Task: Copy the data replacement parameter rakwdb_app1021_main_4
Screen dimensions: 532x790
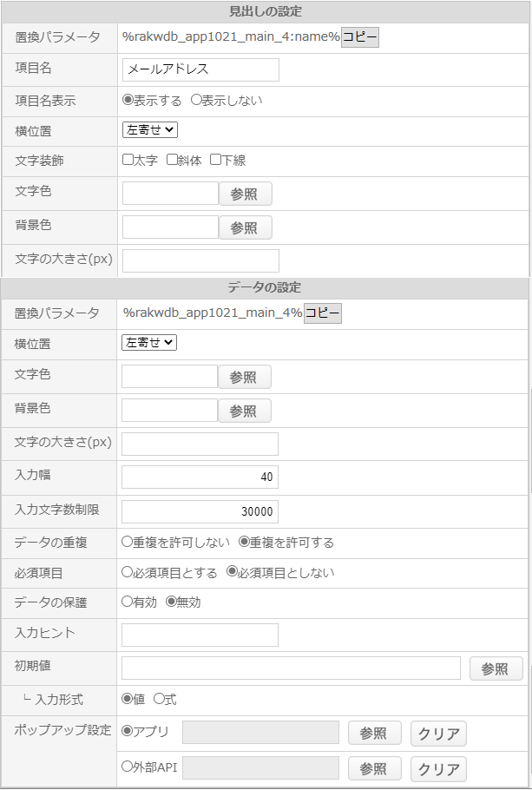Action: tap(323, 313)
